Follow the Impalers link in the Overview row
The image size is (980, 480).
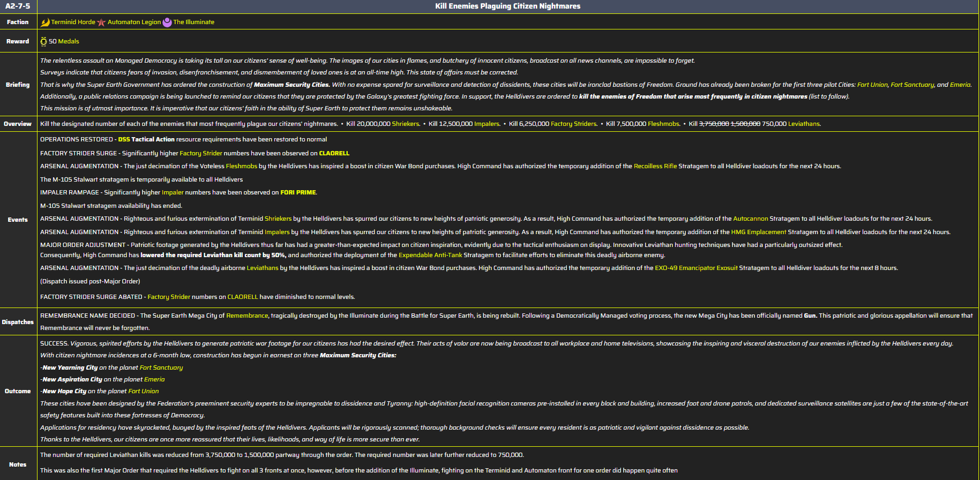click(x=487, y=124)
